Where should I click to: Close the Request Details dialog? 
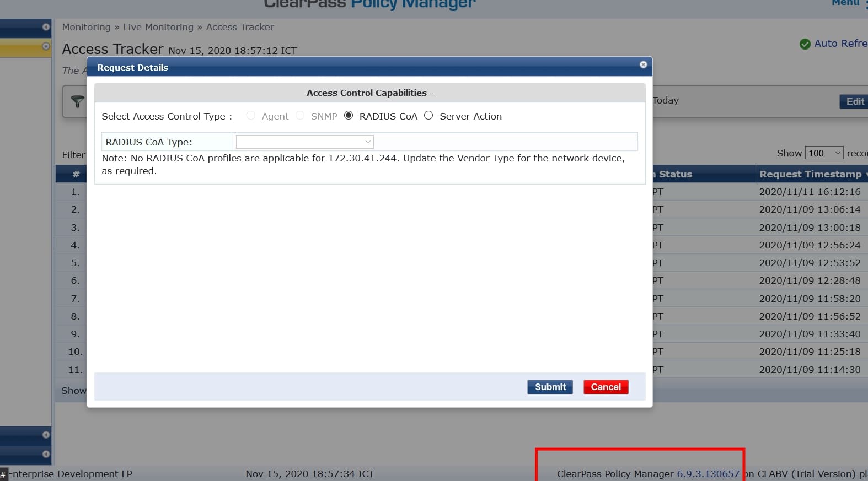pyautogui.click(x=643, y=64)
